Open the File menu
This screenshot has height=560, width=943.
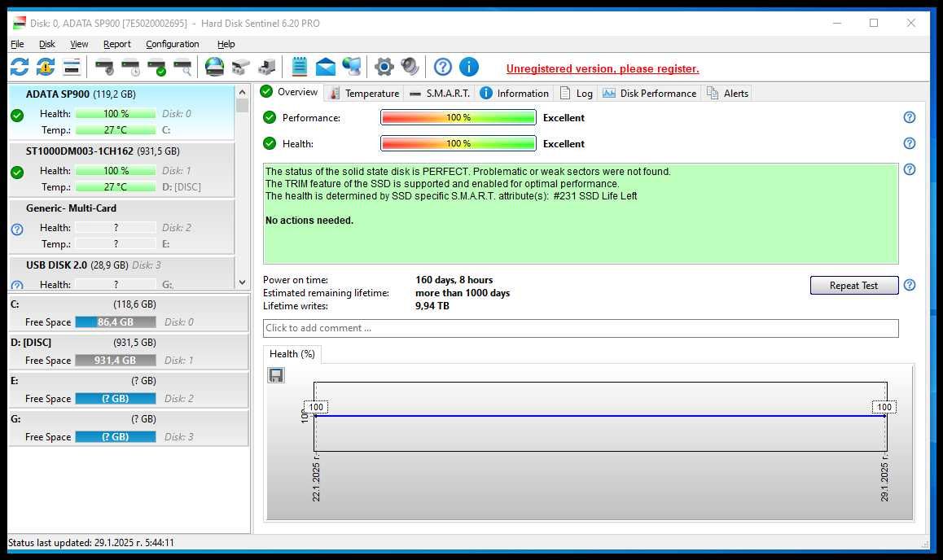click(17, 44)
